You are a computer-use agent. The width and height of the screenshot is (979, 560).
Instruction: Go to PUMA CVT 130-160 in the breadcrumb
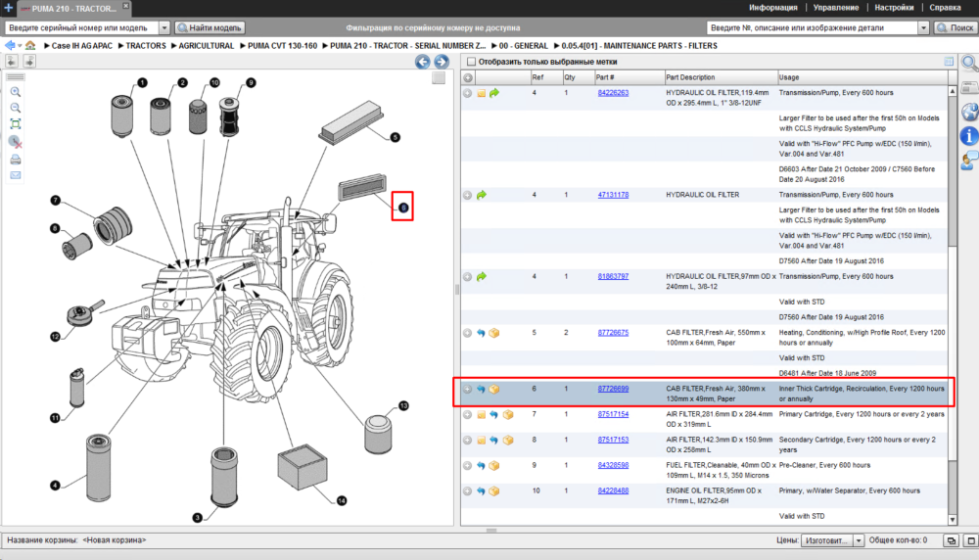click(282, 46)
